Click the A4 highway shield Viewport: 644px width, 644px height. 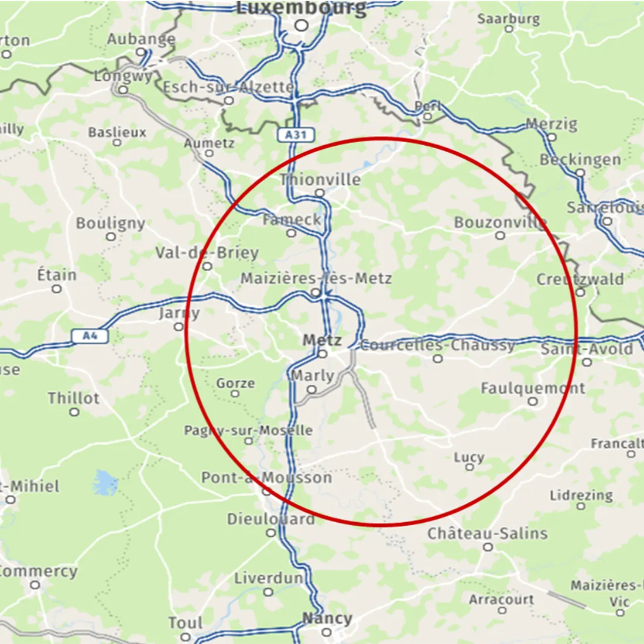pyautogui.click(x=90, y=336)
